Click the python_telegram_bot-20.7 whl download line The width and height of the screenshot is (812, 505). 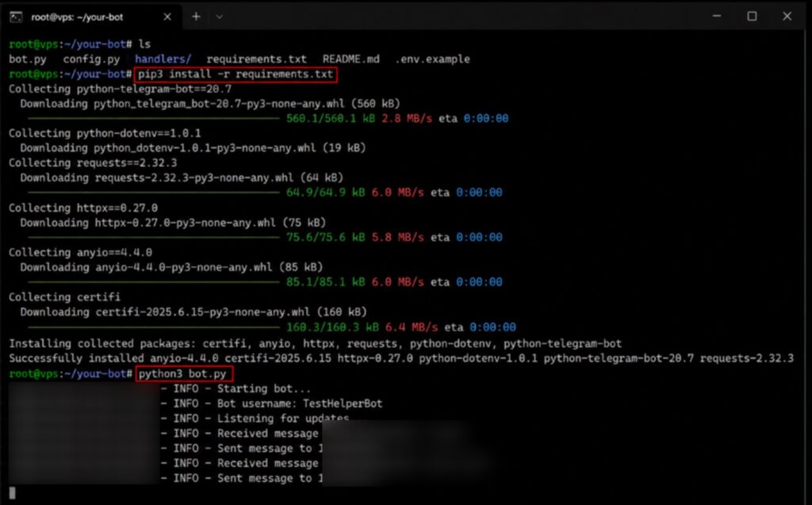209,104
